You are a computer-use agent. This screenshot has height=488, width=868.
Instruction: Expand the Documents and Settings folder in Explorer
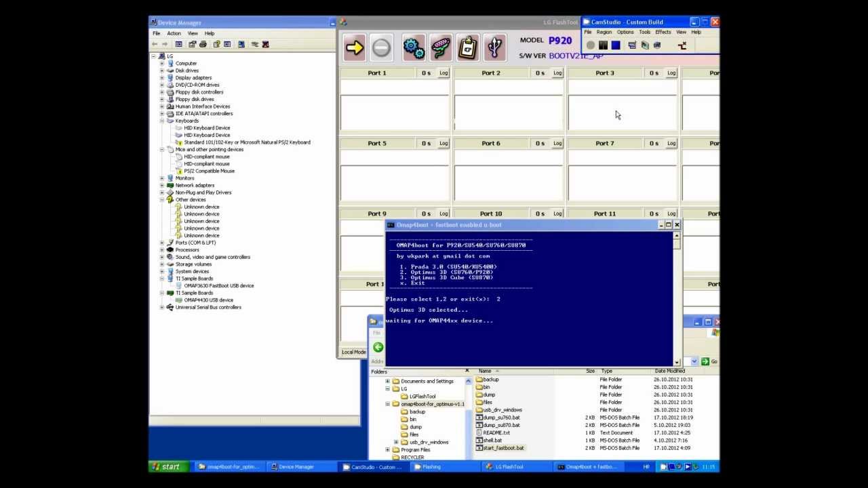click(x=387, y=381)
